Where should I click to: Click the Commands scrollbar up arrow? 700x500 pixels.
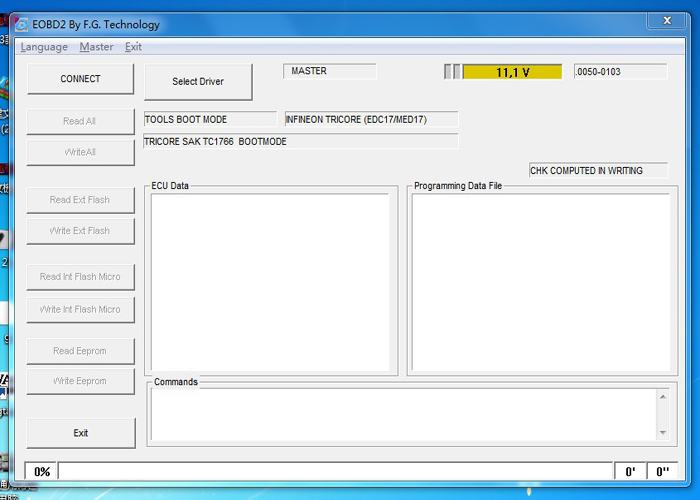662,397
